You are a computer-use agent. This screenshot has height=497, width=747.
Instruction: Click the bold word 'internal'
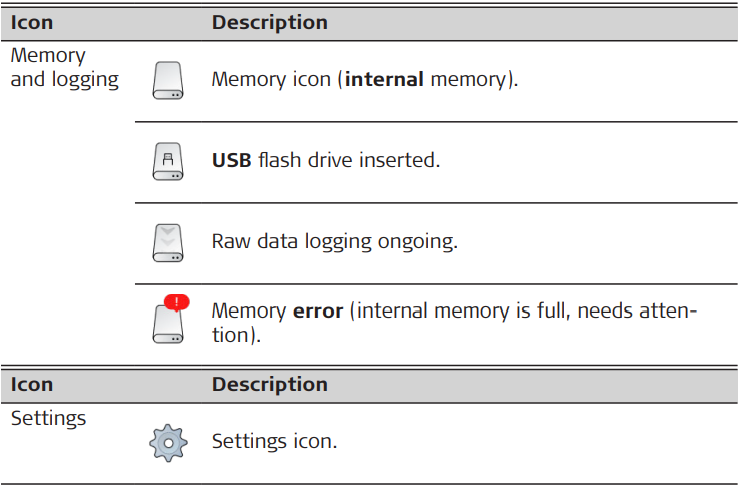pos(384,79)
